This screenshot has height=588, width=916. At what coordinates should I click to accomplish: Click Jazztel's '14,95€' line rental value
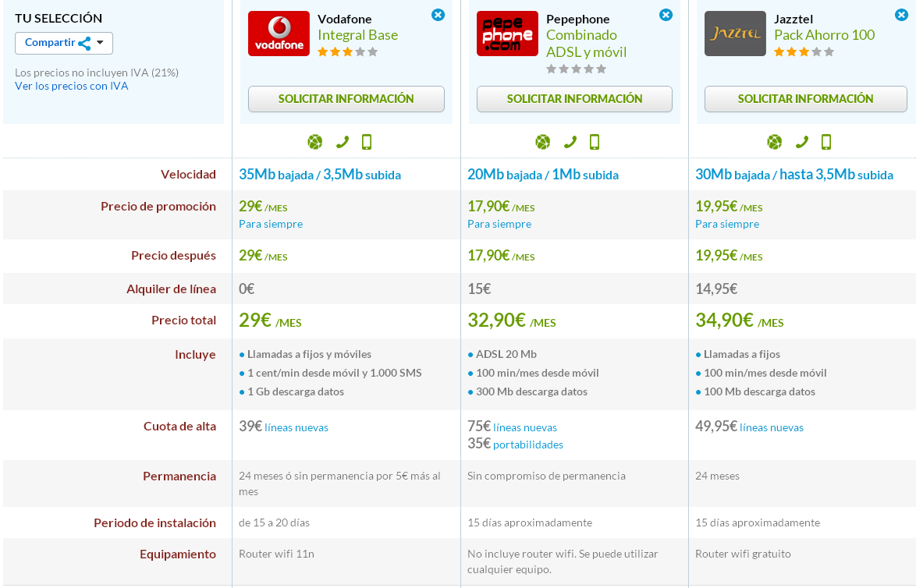coord(716,289)
